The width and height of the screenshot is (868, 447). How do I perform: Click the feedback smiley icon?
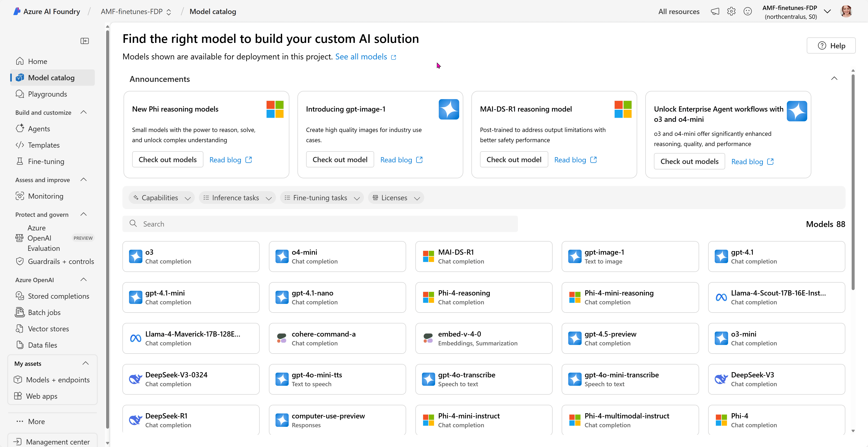(x=747, y=12)
